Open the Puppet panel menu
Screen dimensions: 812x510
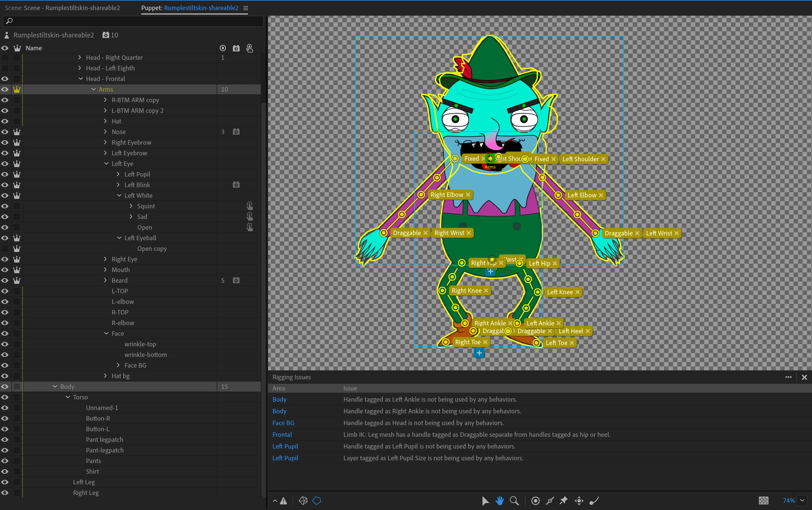(245, 8)
